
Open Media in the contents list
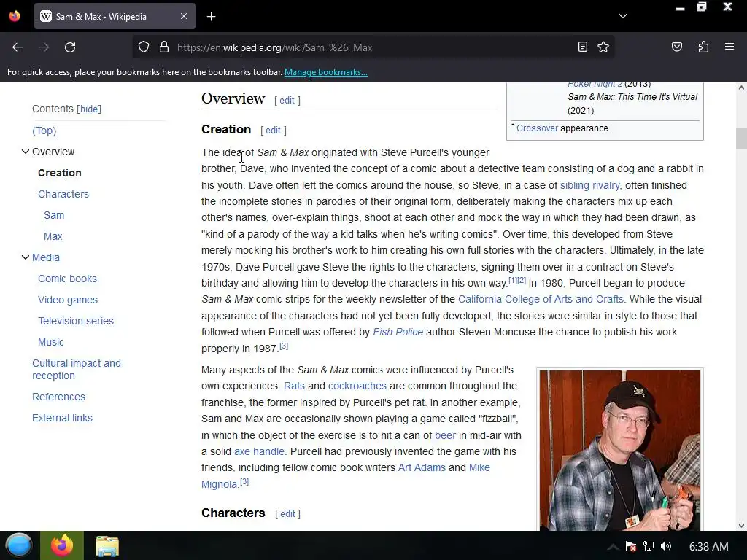[46, 257]
